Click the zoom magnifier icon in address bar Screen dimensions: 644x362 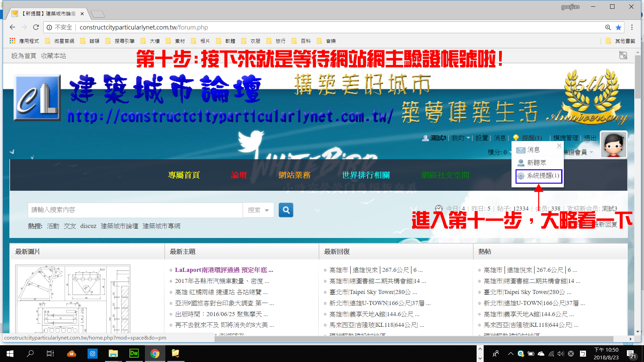coord(608,27)
